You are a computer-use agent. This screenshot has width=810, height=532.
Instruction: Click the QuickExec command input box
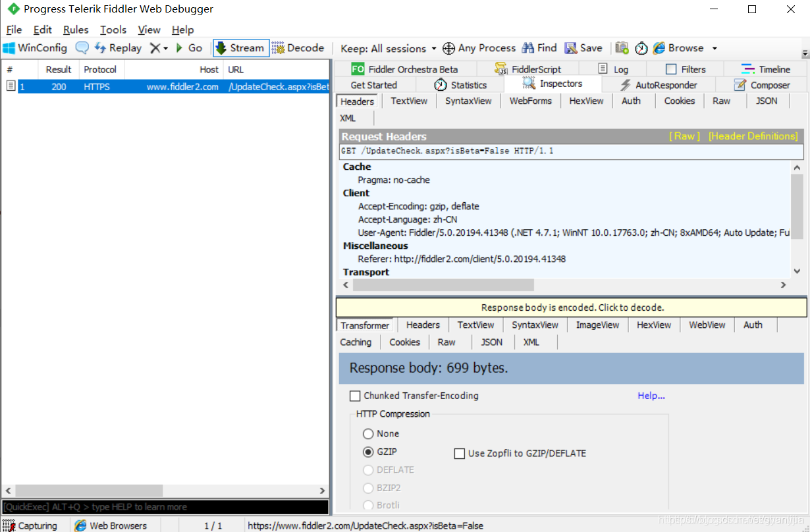[165, 507]
